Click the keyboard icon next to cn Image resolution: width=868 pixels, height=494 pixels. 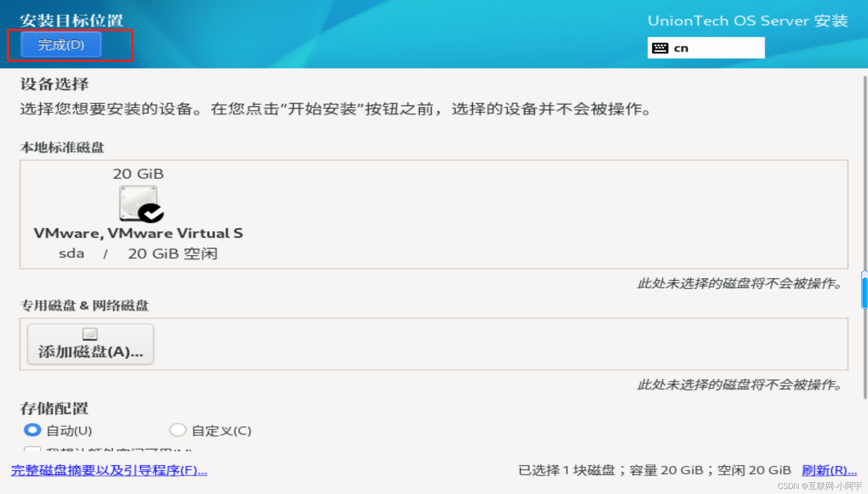(660, 48)
